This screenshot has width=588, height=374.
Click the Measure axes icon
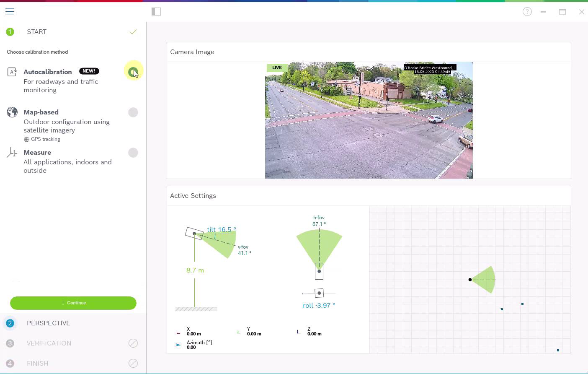click(x=12, y=153)
